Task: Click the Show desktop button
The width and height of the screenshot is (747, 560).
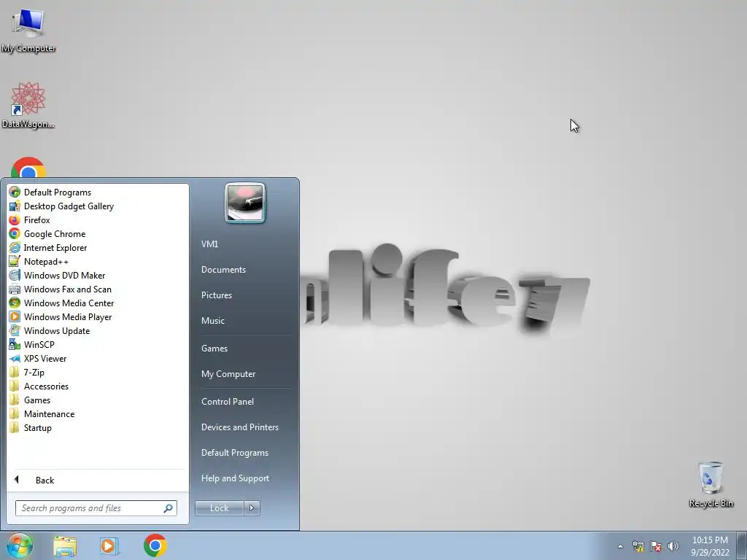Action: coord(742,546)
